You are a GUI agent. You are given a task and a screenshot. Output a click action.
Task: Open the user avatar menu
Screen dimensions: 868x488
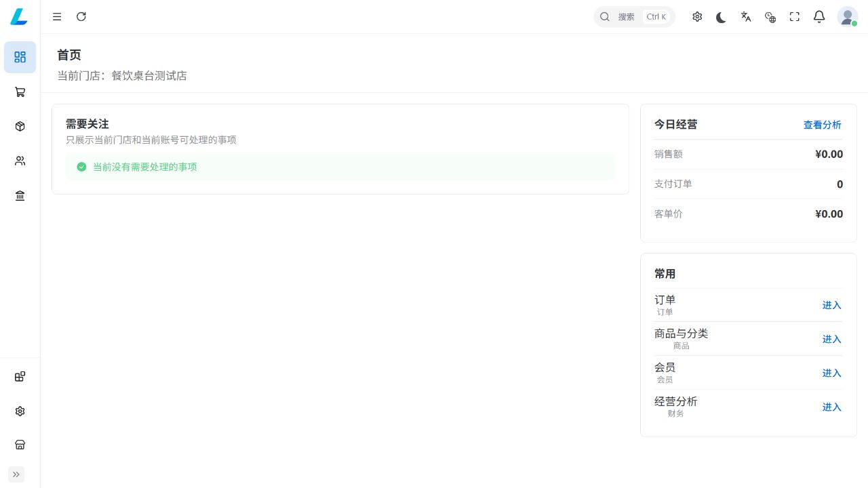pos(848,17)
